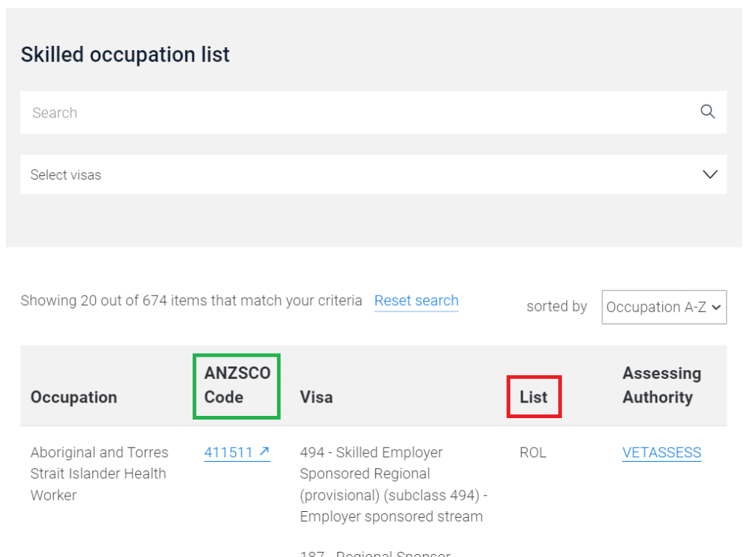
Task: Click the Skilled occupation list heading
Action: coord(125,55)
